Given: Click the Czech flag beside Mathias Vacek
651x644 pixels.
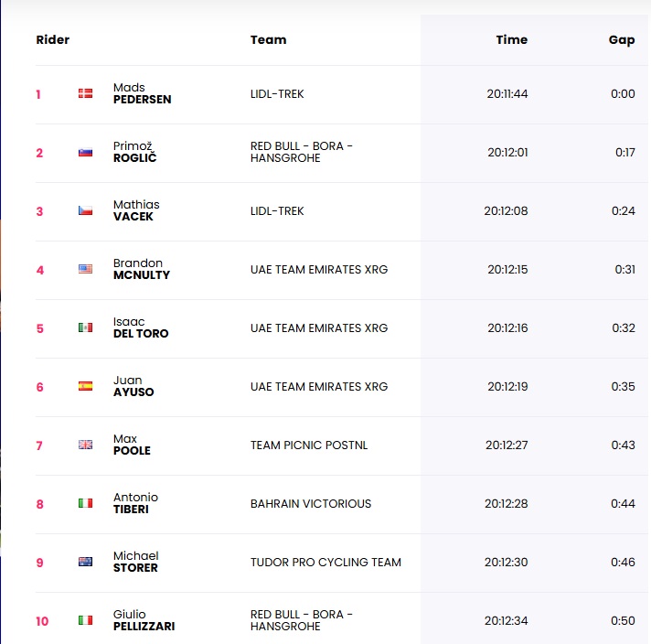Looking at the screenshot, I should [85, 210].
